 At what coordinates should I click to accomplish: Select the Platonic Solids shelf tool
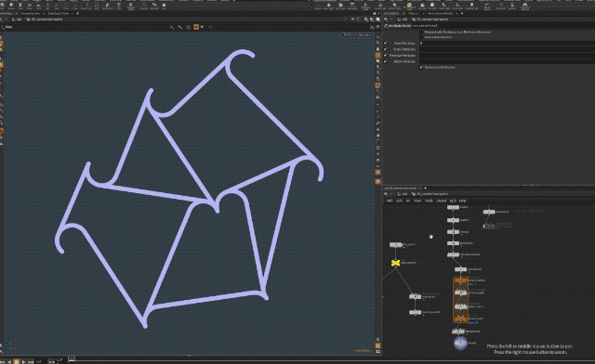pos(131,6)
